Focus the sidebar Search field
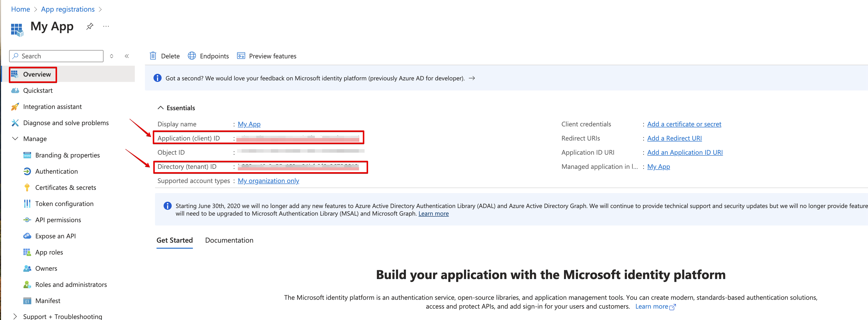Image resolution: width=868 pixels, height=320 pixels. 56,56
